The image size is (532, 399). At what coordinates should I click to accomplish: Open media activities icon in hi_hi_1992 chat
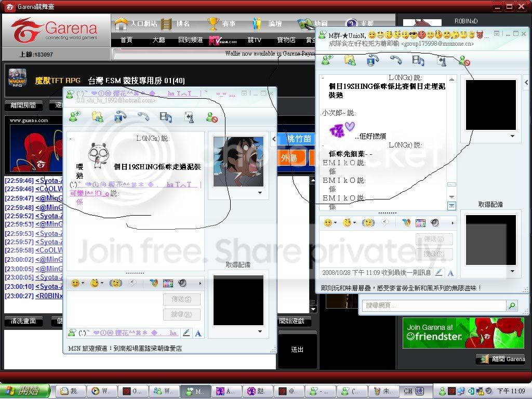coord(166,116)
